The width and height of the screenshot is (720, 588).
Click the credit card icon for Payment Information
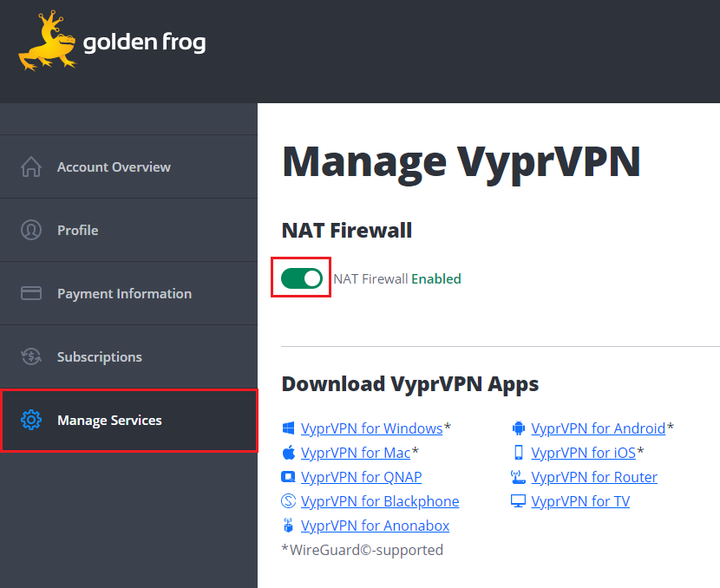[x=31, y=293]
